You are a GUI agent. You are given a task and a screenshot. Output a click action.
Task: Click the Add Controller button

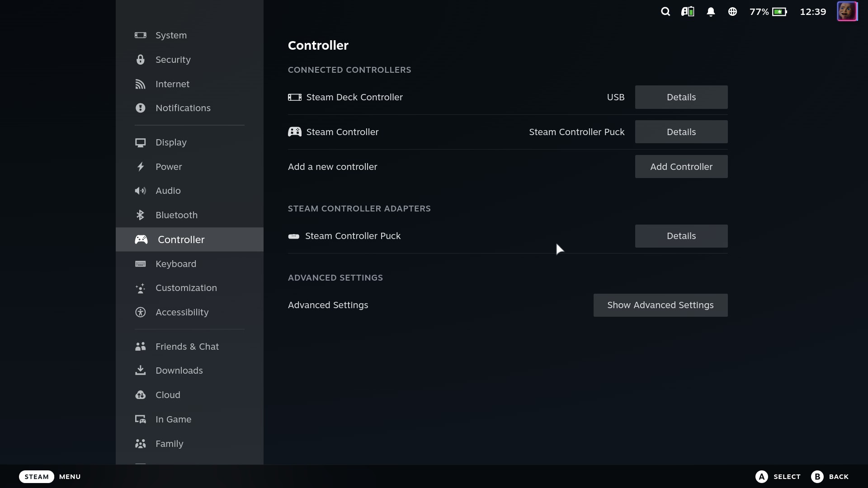681,167
